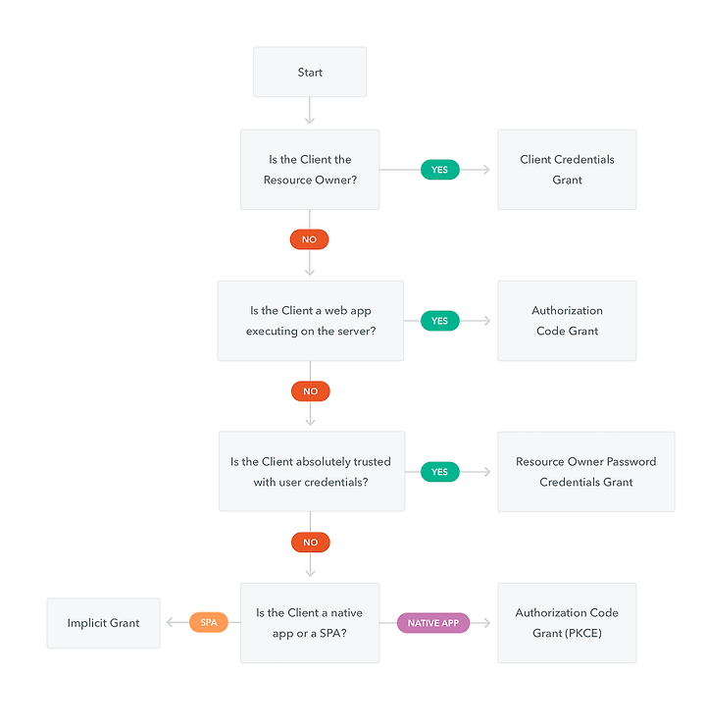
Task: Open the Authorization Code Grant box
Action: point(567,321)
